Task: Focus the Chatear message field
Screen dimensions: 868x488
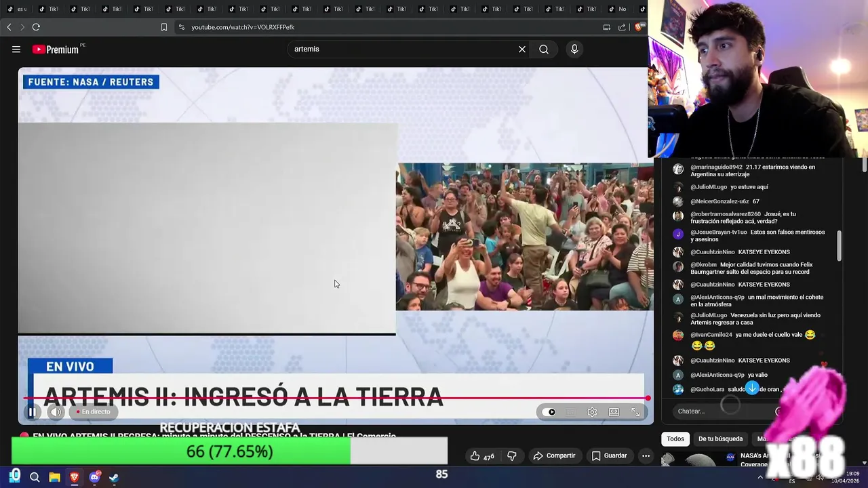Action: pyautogui.click(x=722, y=411)
